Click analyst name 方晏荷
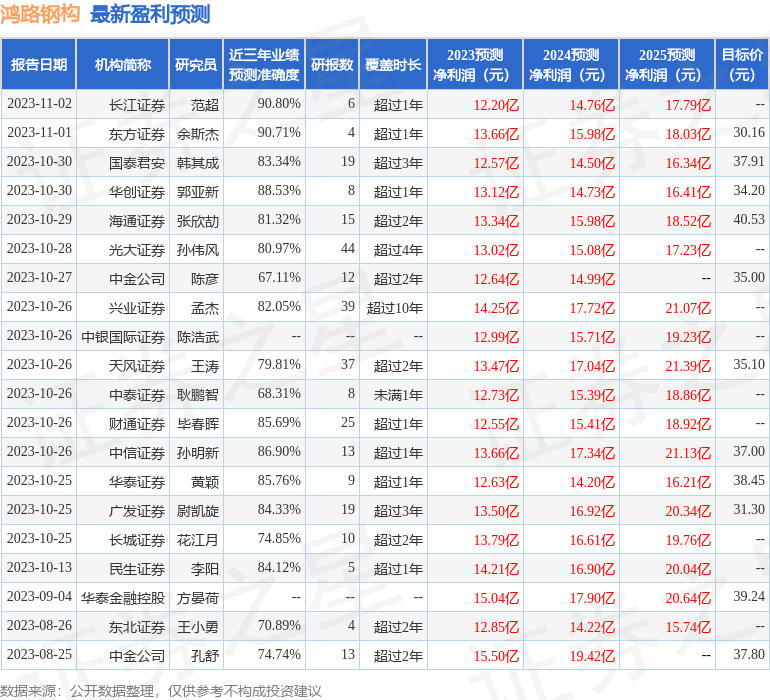 tap(198, 598)
